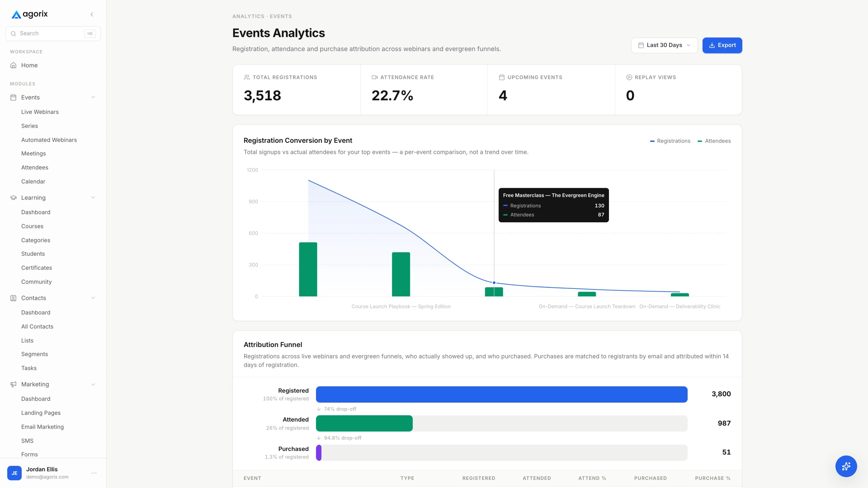Screen dimensions: 868x488
Task: Open the Series page under Events
Action: point(29,126)
